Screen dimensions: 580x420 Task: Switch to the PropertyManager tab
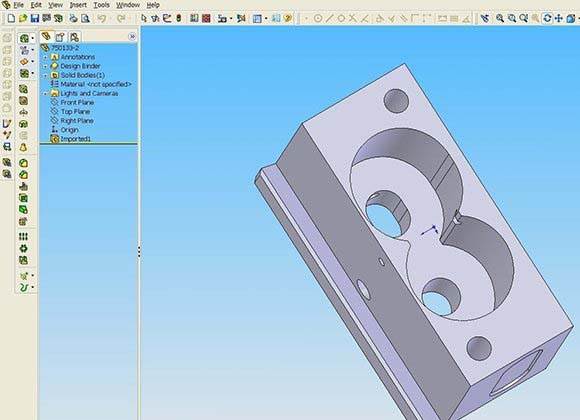click(x=60, y=37)
